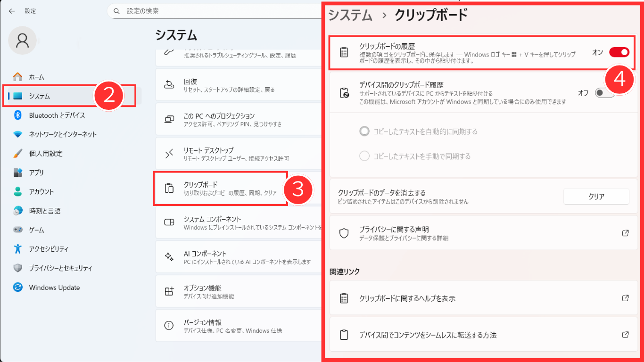644x362 pixels.
Task: Click the Bluetooth icon in sidebar
Action: pyautogui.click(x=18, y=115)
